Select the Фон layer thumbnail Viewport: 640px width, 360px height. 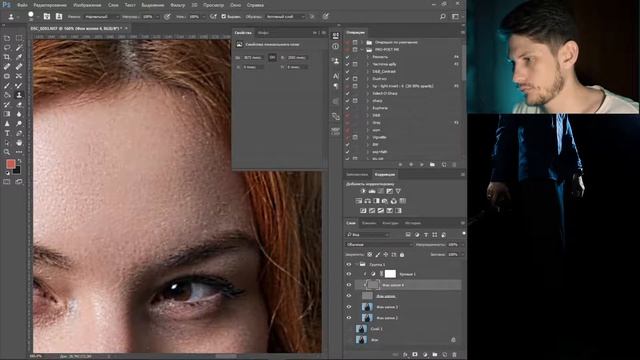[361, 340]
